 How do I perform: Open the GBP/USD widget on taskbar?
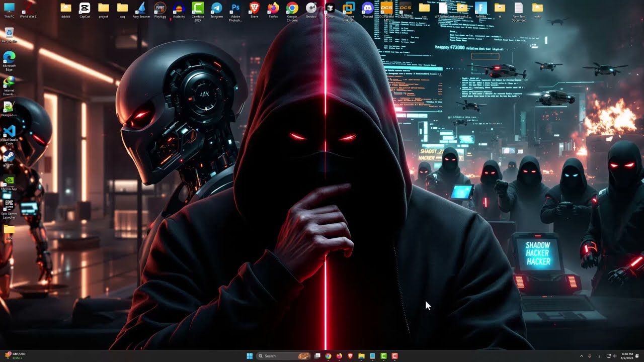[15, 356]
